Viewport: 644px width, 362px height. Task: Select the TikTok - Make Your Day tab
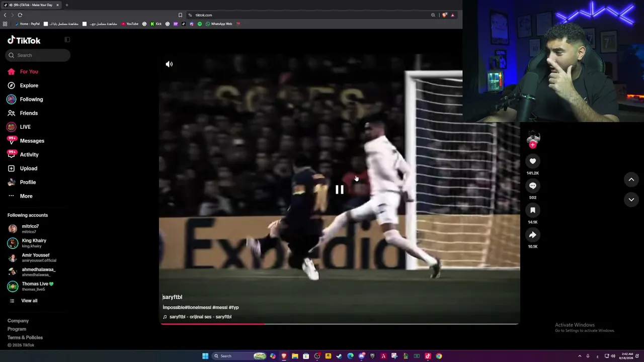click(31, 5)
